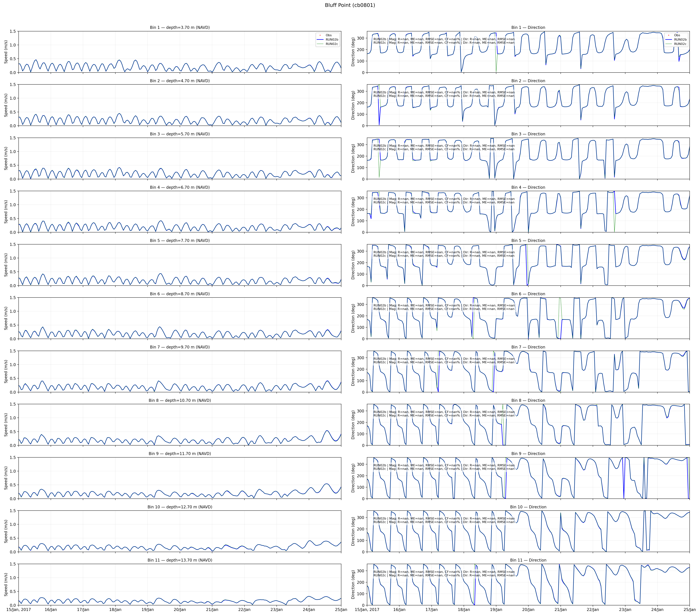Image resolution: width=700 pixels, height=616 pixels.
Task: Select the Bin 11 depth=13.70 m title
Action: (179, 560)
